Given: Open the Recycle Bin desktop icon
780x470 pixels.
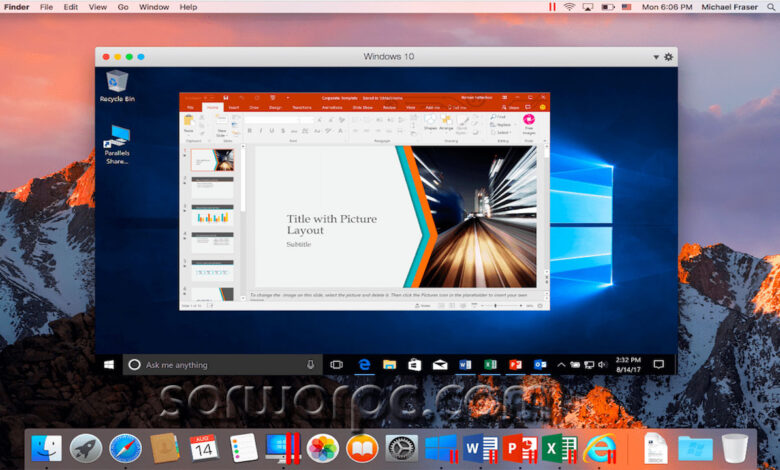Looking at the screenshot, I should click(x=117, y=86).
